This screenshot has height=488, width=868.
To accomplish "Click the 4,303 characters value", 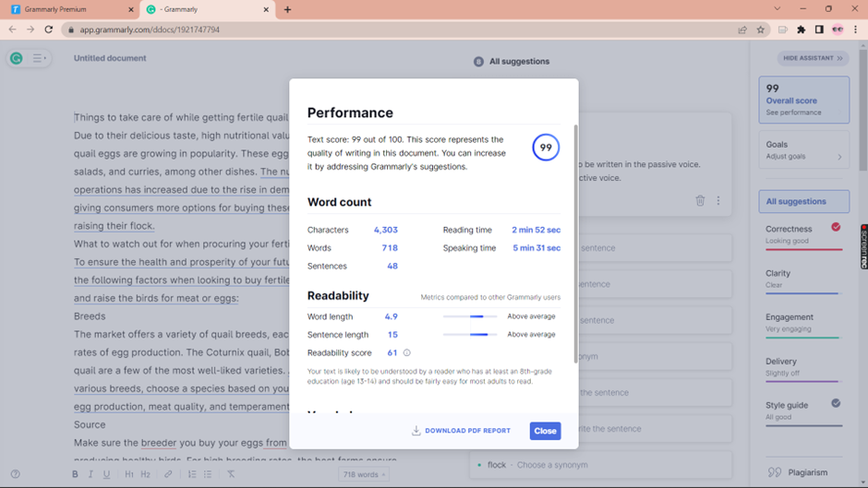I will pyautogui.click(x=386, y=230).
